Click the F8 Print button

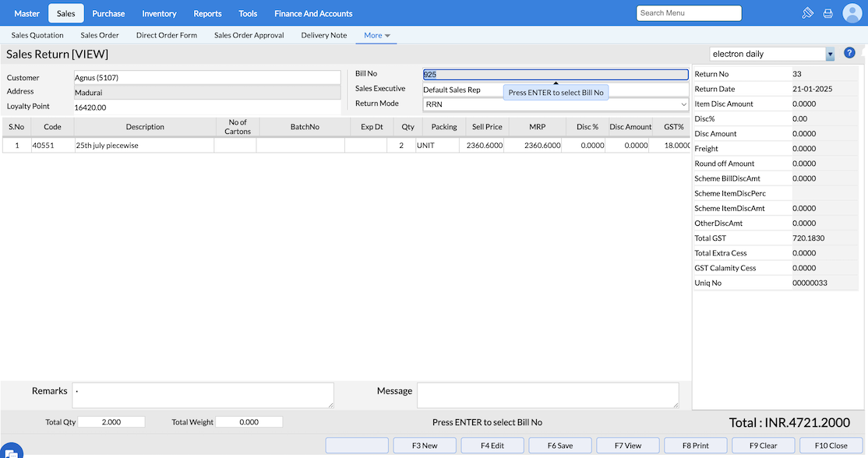(x=695, y=446)
